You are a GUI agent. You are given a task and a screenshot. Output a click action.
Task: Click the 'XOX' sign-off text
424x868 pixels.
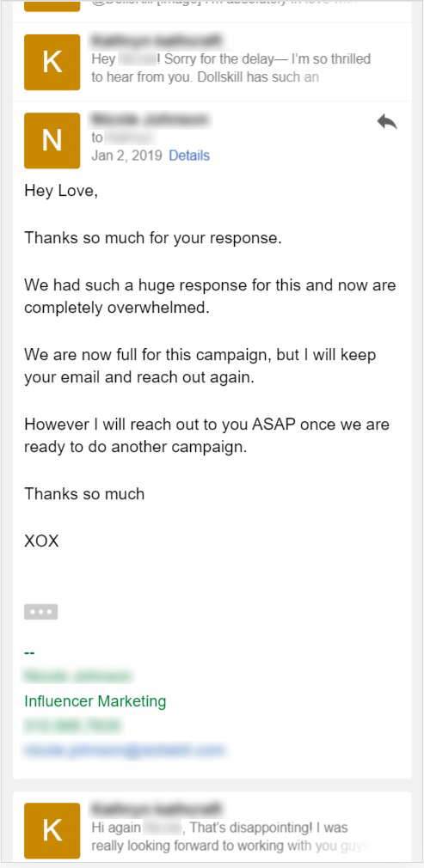pos(41,541)
